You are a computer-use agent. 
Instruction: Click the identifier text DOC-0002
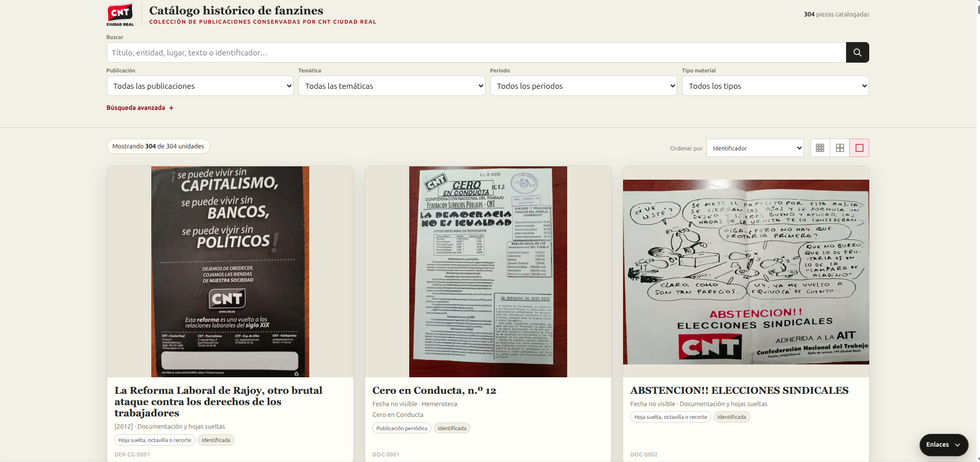644,454
